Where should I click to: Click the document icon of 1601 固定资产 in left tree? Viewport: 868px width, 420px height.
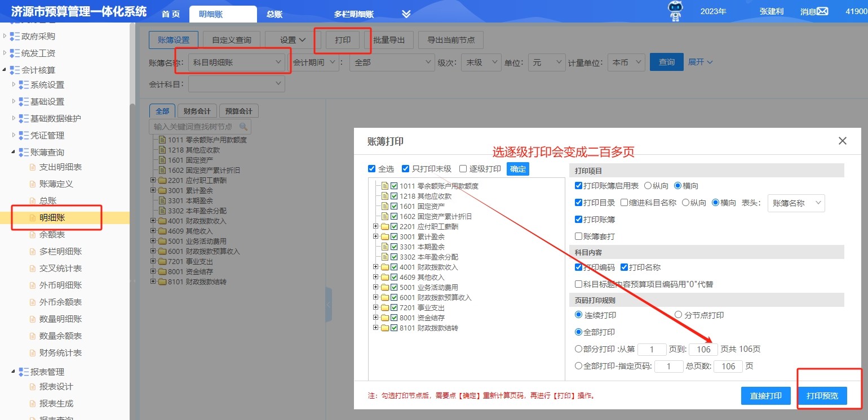pos(163,160)
